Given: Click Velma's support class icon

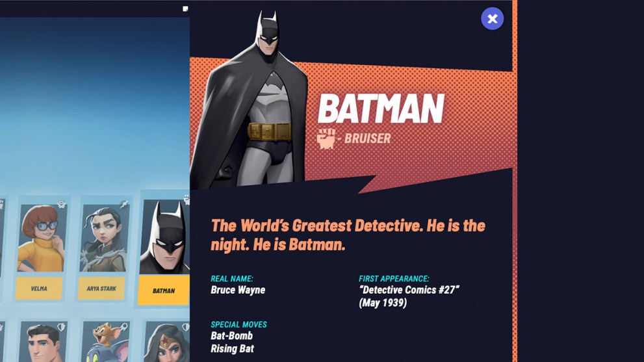Looking at the screenshot, I should [62, 204].
